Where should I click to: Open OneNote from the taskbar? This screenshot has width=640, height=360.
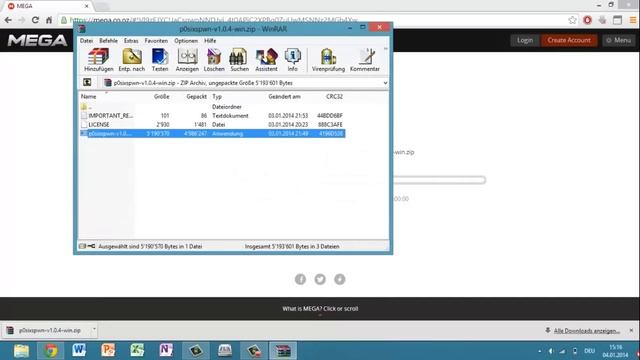click(166, 351)
